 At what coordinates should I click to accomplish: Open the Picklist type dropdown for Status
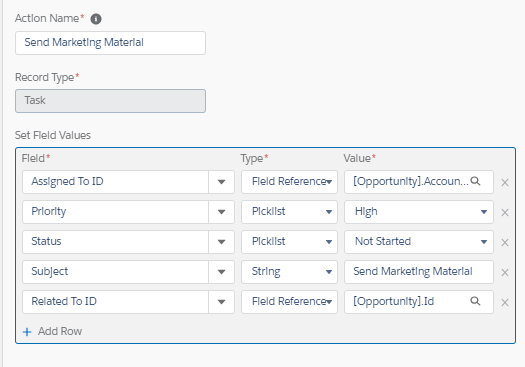[289, 242]
